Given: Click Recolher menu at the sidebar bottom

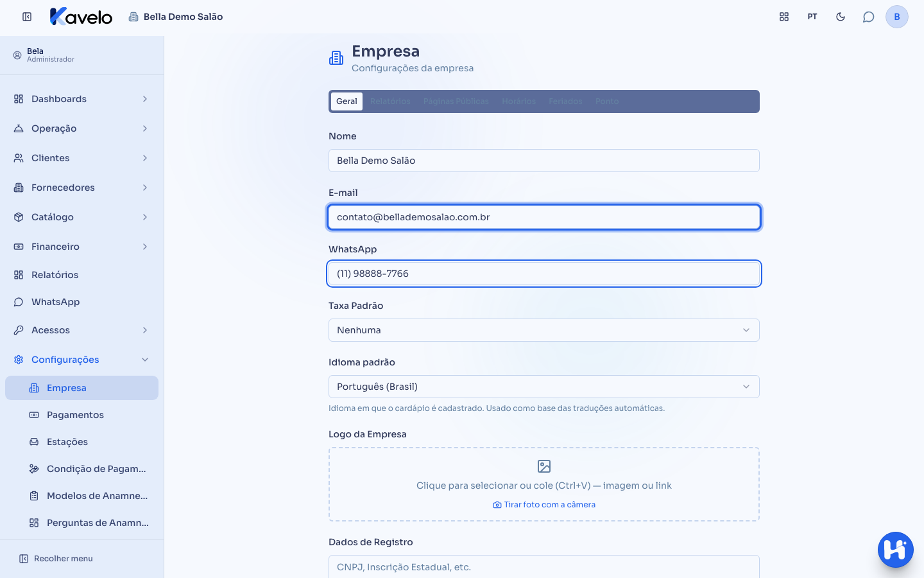Looking at the screenshot, I should [56, 559].
